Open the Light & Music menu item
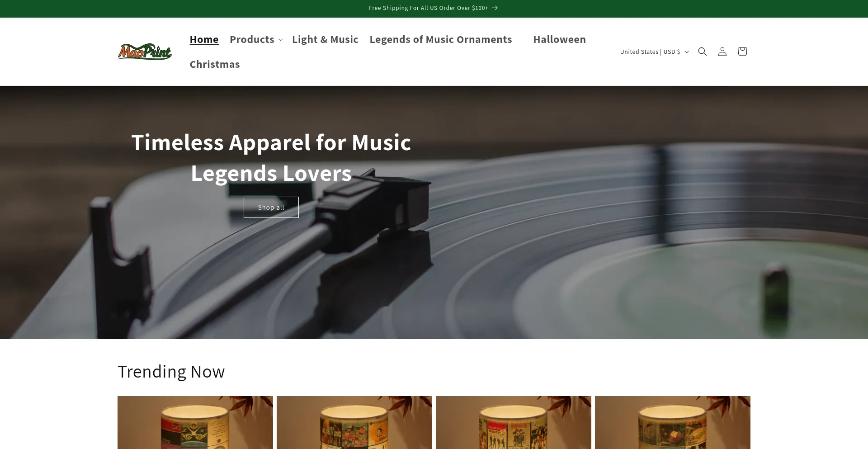Viewport: 868px width, 449px height. click(325, 39)
